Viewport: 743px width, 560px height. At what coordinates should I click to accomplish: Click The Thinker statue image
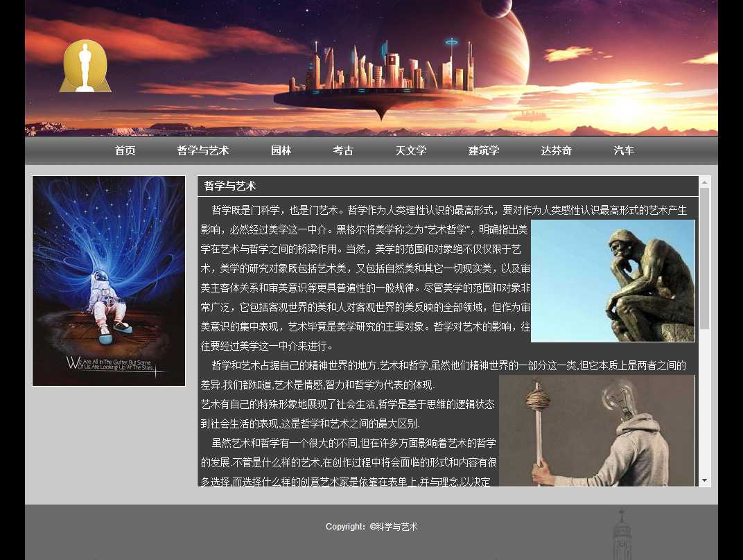(613, 281)
